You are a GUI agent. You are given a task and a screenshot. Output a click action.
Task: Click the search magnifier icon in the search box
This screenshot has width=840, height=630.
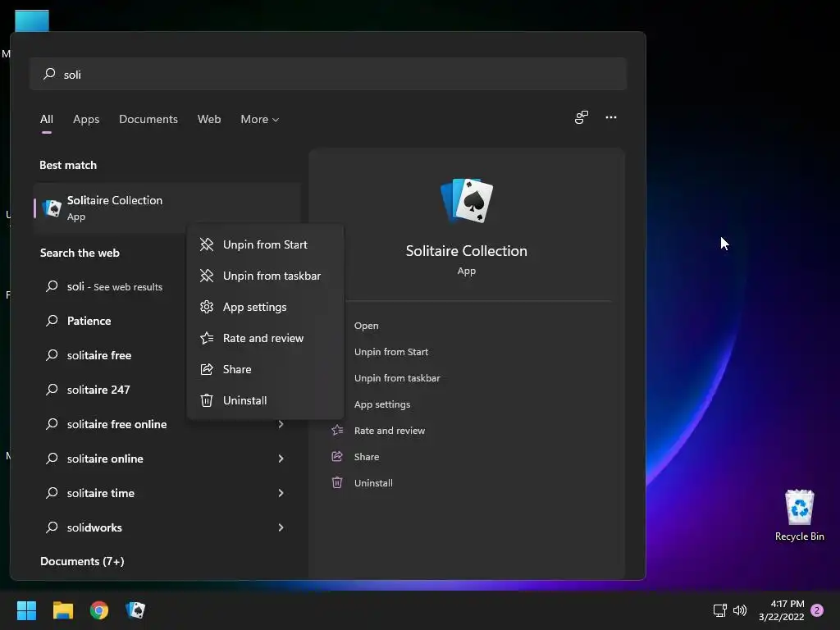click(x=49, y=74)
